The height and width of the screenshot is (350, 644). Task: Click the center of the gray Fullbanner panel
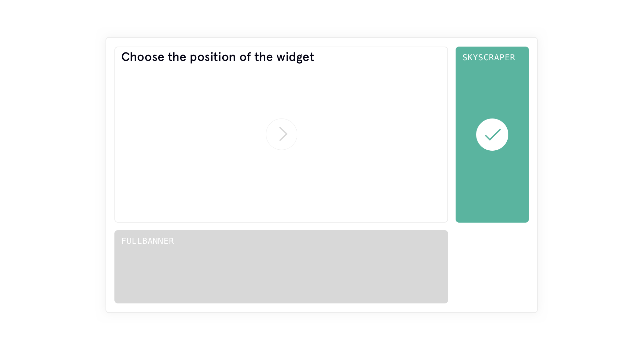click(281, 267)
